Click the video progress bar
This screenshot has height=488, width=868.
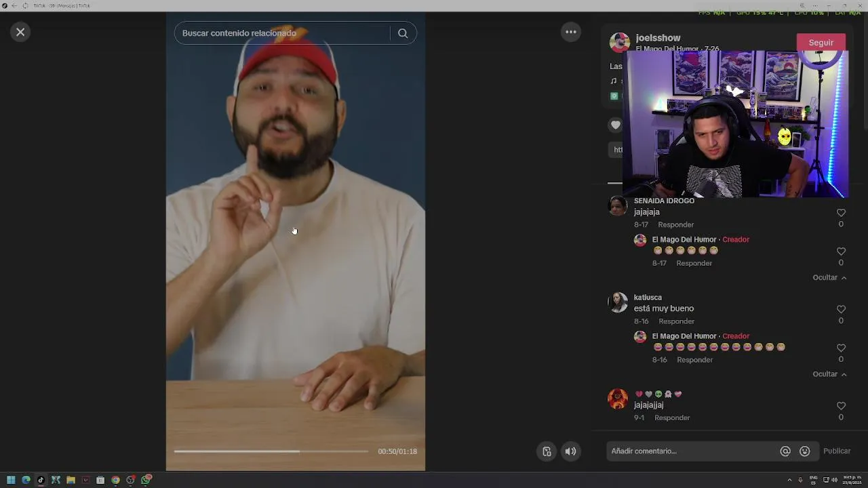pyautogui.click(x=271, y=451)
